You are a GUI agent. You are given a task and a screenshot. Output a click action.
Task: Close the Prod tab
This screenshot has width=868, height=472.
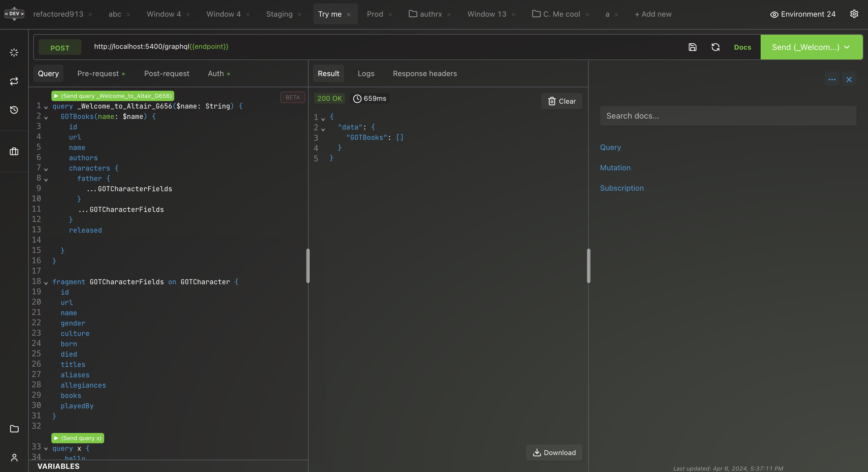(390, 14)
